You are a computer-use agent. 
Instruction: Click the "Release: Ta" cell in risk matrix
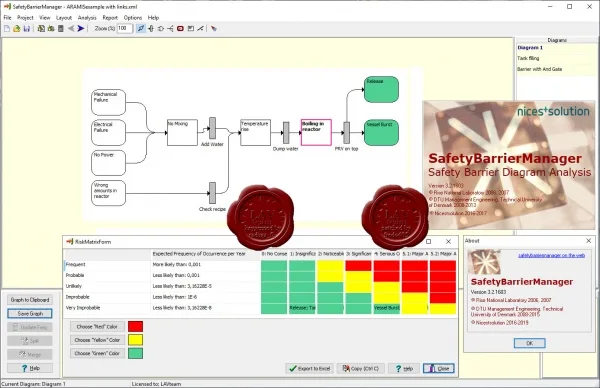point(302,308)
